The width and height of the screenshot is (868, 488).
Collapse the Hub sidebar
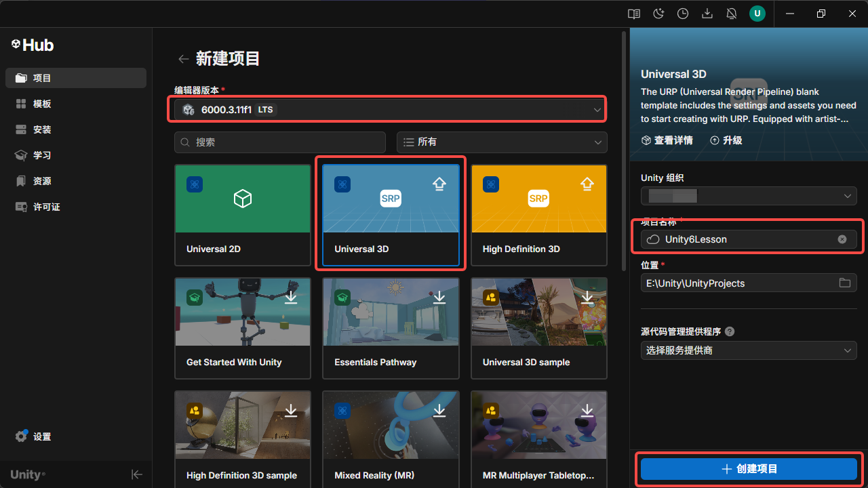point(137,474)
